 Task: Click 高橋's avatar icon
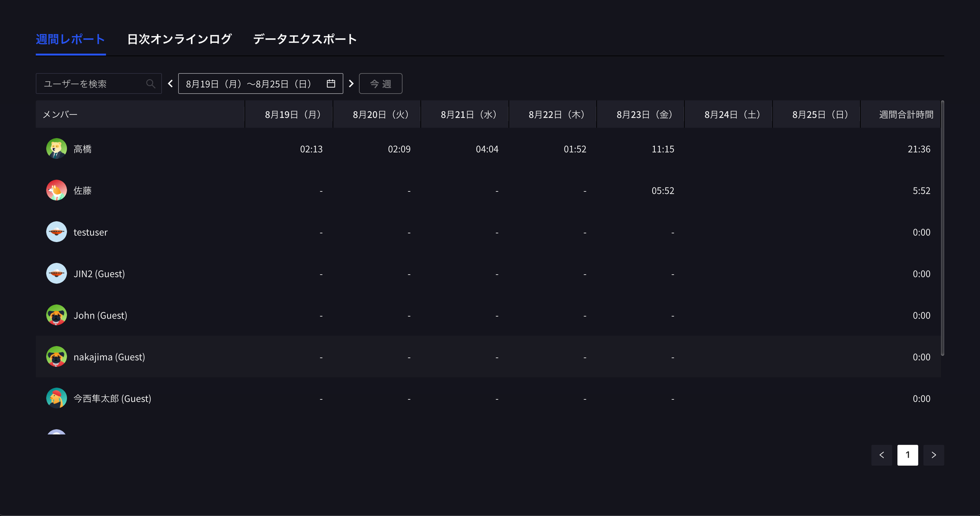point(56,148)
